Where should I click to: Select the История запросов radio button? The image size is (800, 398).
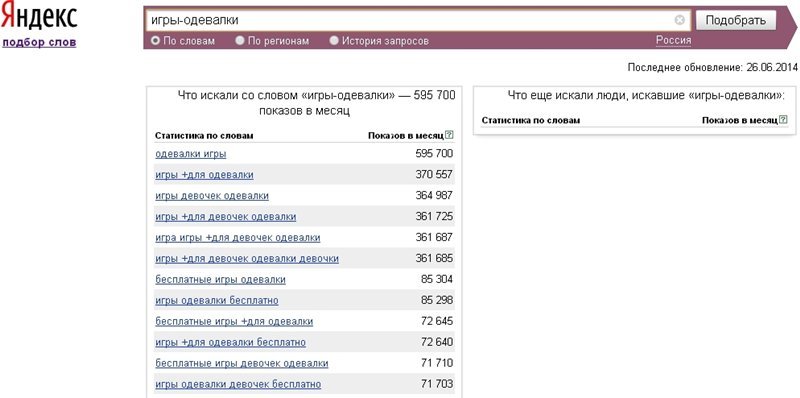click(x=334, y=41)
